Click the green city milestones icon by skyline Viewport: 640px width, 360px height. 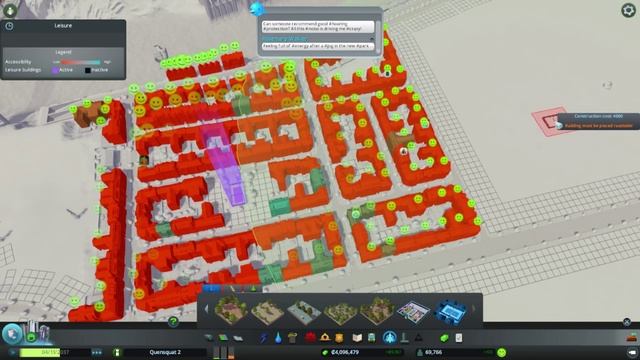click(x=31, y=338)
